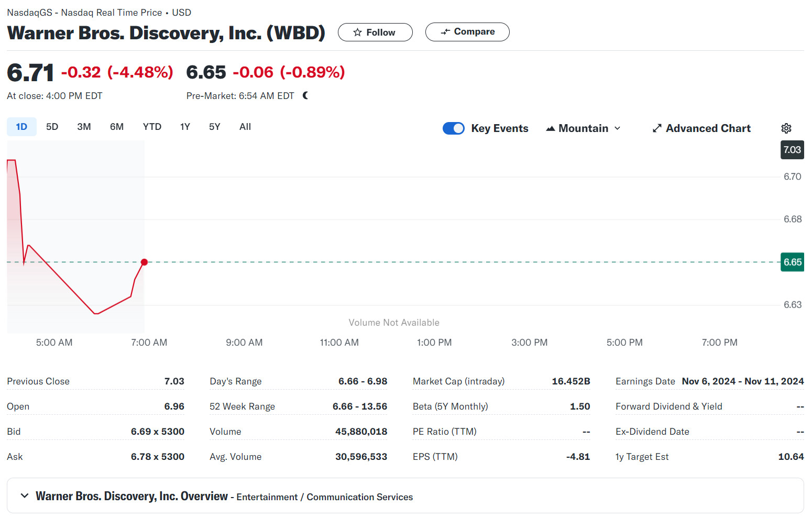Click the 9:00 AM time axis label

[x=244, y=343]
